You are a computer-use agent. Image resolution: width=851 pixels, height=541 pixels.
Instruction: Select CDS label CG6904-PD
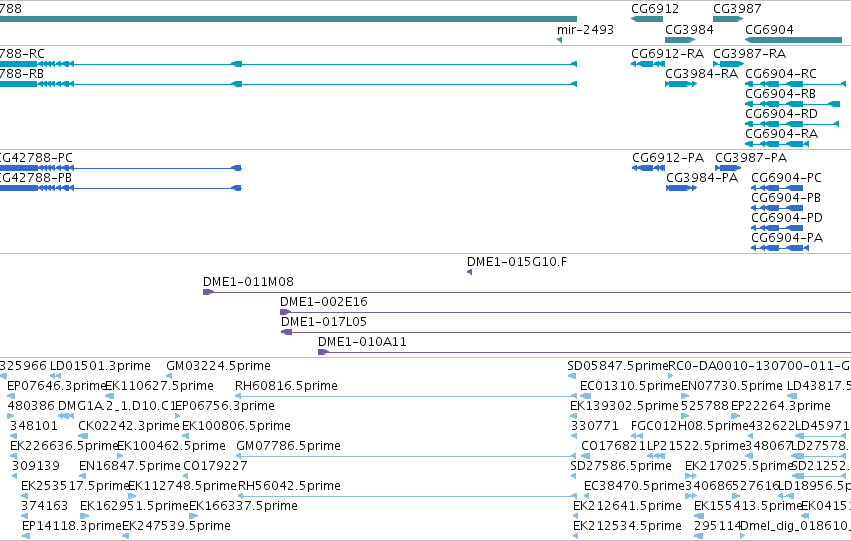pos(786,218)
